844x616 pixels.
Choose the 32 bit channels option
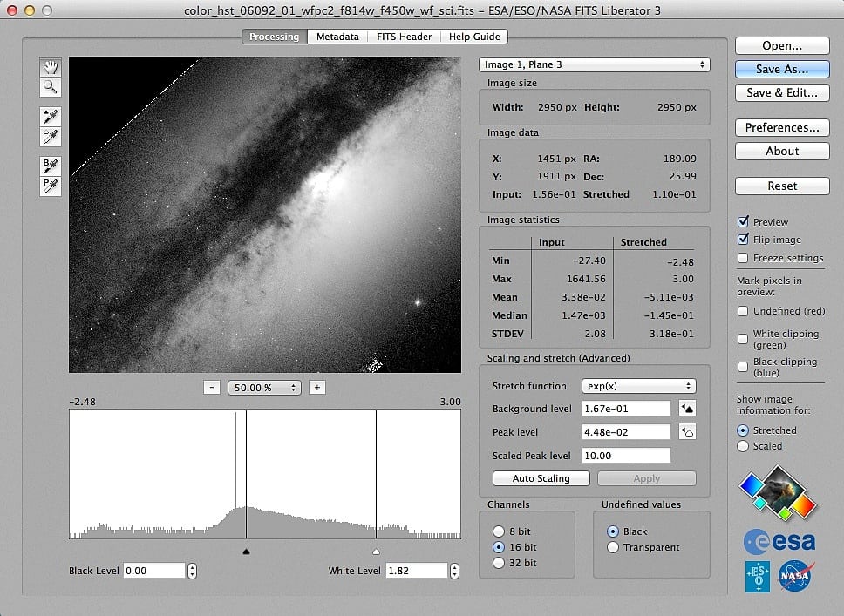[x=499, y=563]
